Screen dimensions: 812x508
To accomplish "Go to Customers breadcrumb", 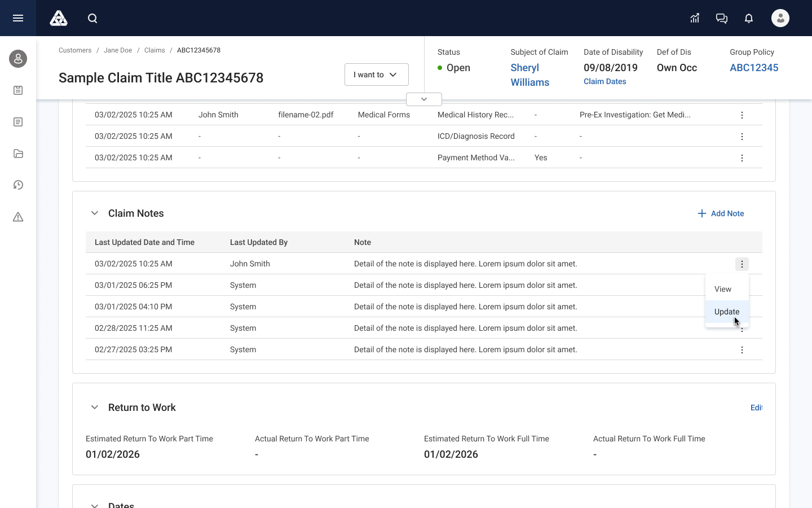I will coord(75,50).
